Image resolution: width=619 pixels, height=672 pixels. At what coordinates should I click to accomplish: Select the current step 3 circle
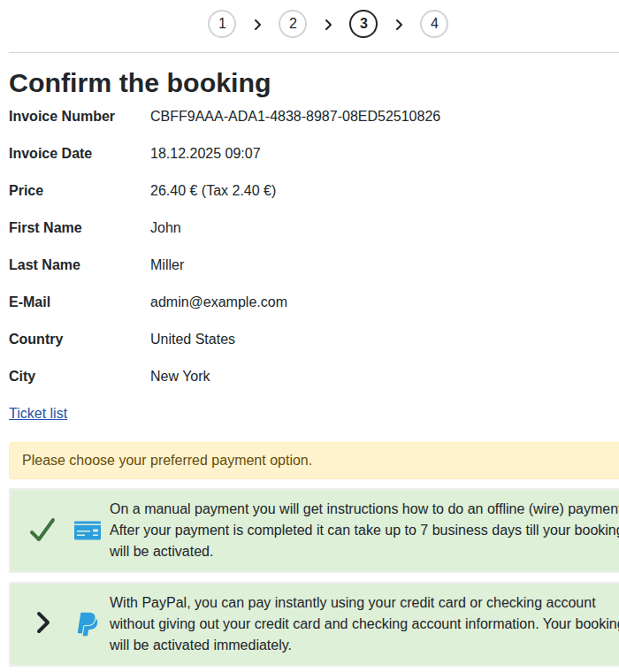click(x=363, y=24)
